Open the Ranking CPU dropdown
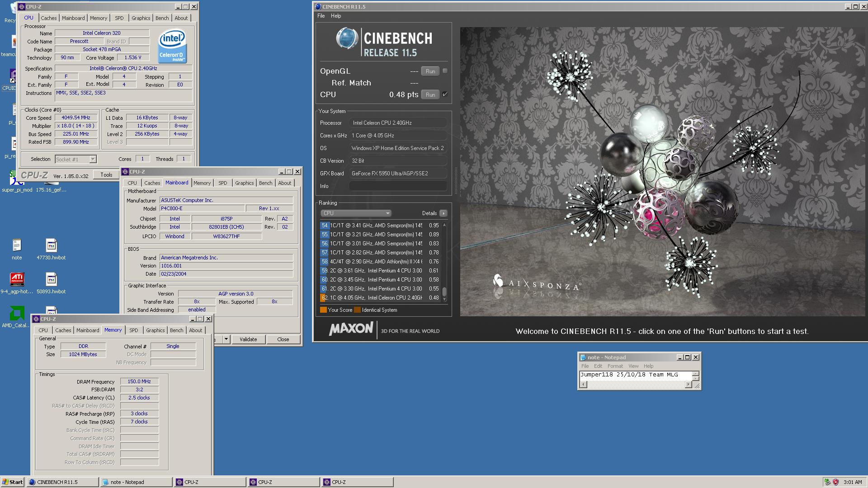The width and height of the screenshot is (868, 488). click(356, 213)
